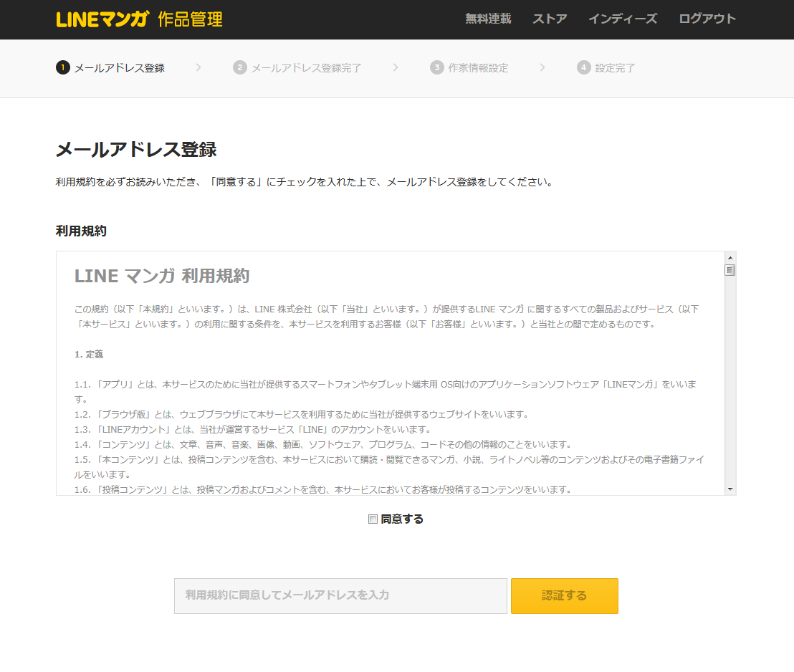The height and width of the screenshot is (672, 794).
Task: Check the 同意する checkbox
Action: pos(373,519)
